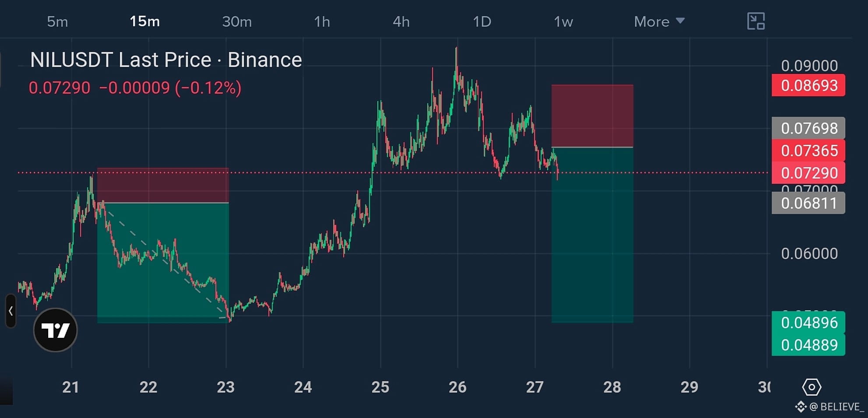Click the 0.06000 axis price

click(809, 253)
